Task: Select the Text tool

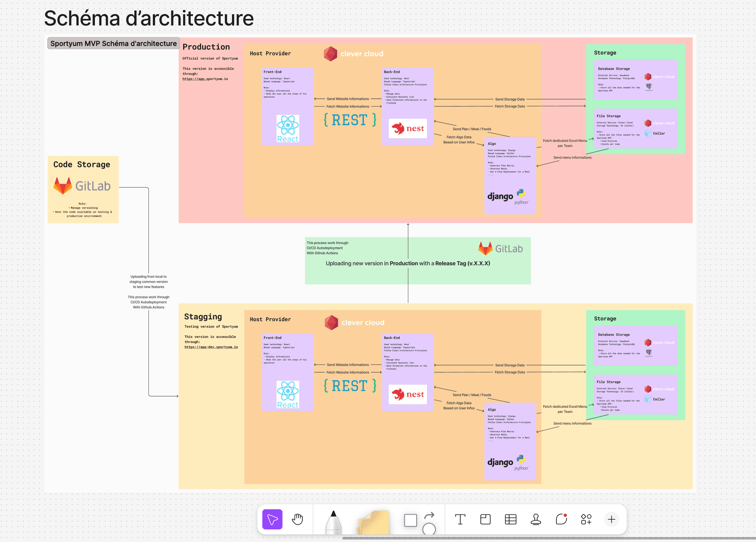Action: point(460,519)
